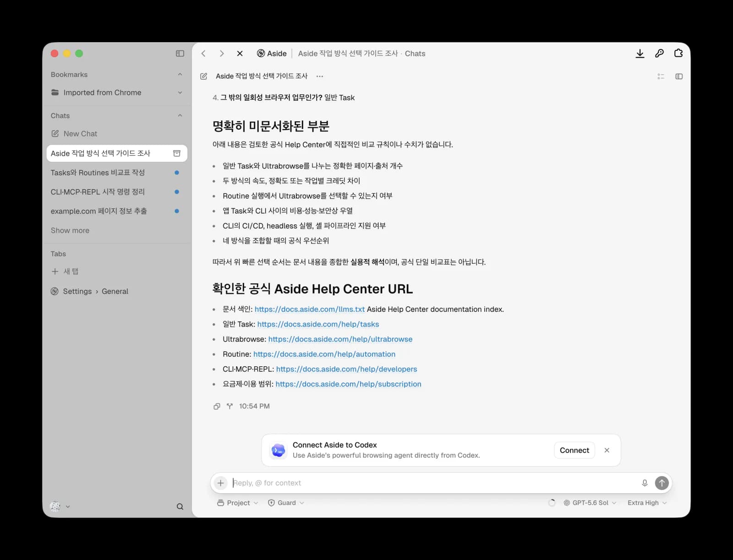Click the Imported from Chrome folder

117,92
